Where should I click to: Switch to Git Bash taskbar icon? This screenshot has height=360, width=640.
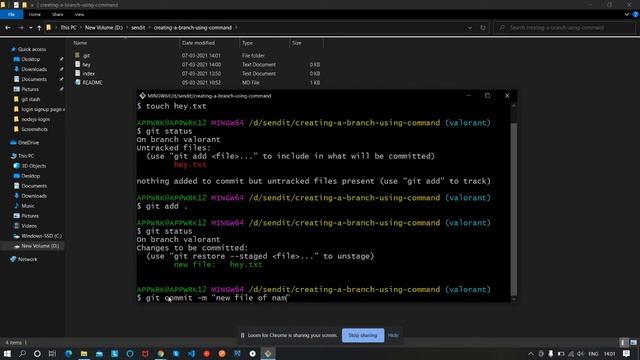[x=268, y=353]
